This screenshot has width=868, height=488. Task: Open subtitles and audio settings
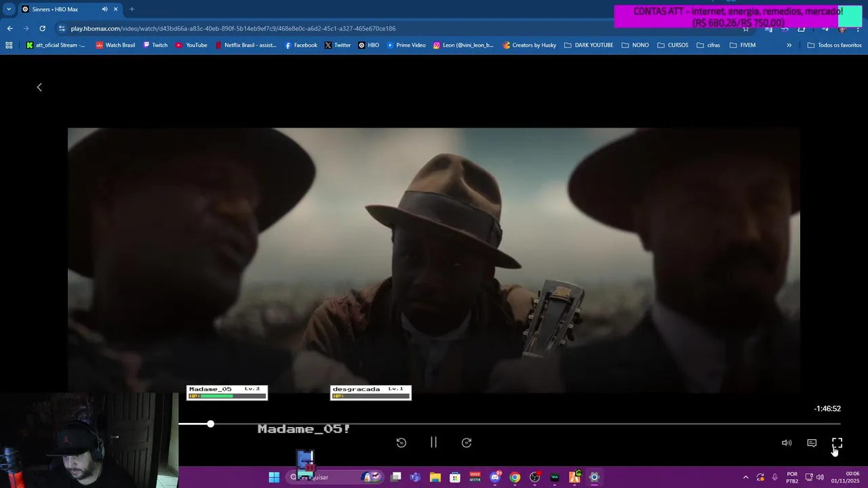tap(812, 443)
